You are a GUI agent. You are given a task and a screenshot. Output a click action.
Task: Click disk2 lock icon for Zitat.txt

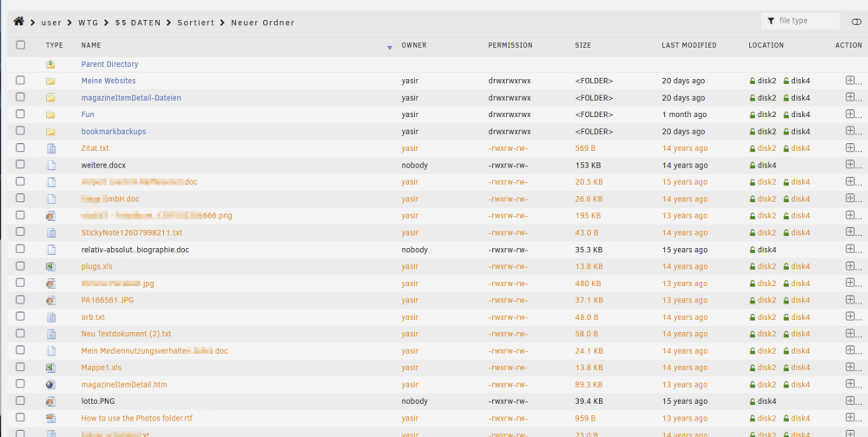(753, 149)
